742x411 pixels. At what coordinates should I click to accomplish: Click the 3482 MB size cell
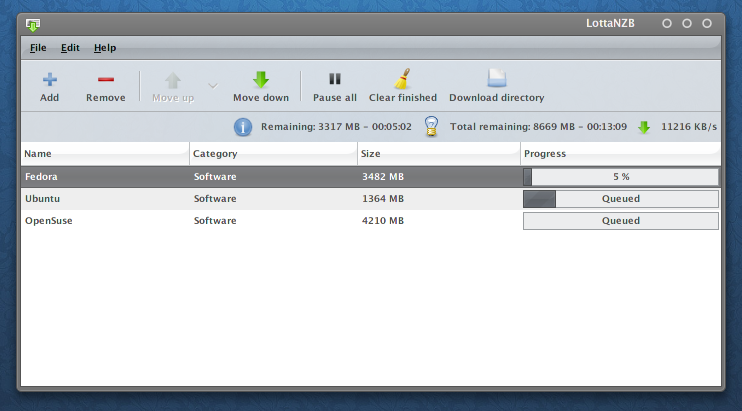[383, 177]
